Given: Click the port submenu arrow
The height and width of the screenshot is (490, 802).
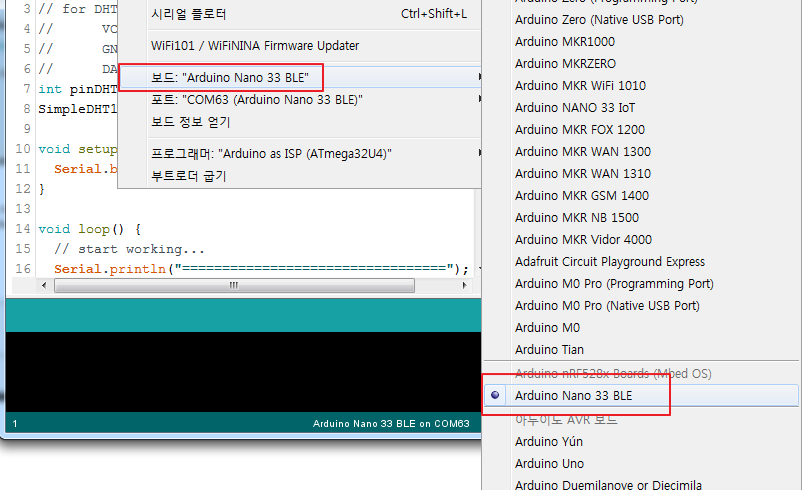Looking at the screenshot, I should pyautogui.click(x=479, y=99).
